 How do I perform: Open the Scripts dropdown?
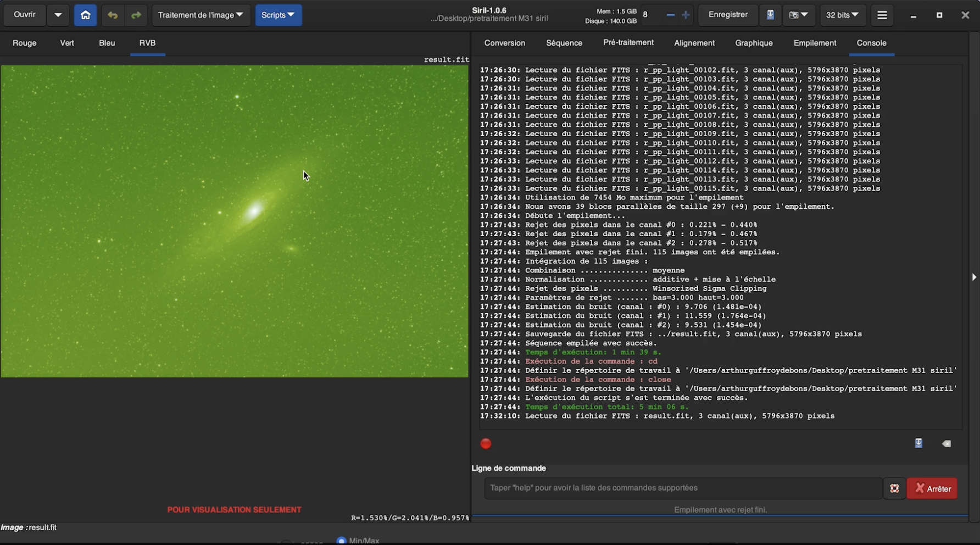[x=279, y=15]
